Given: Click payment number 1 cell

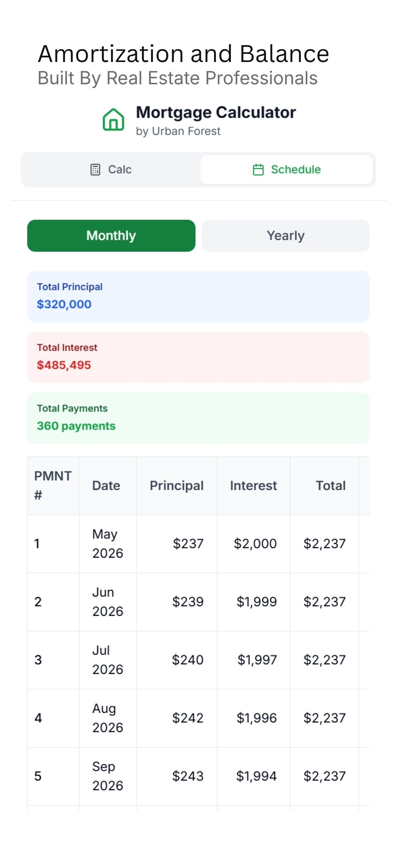Looking at the screenshot, I should pos(53,544).
